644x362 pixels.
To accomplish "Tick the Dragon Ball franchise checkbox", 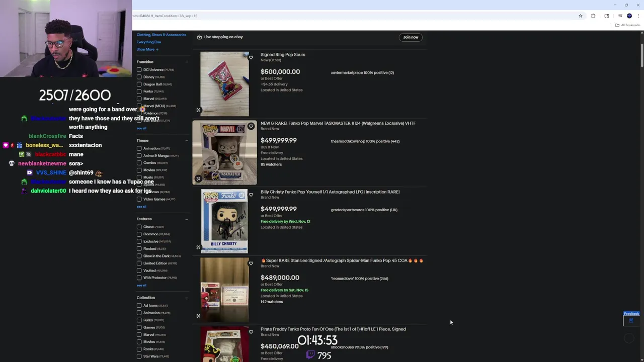I will click(139, 84).
